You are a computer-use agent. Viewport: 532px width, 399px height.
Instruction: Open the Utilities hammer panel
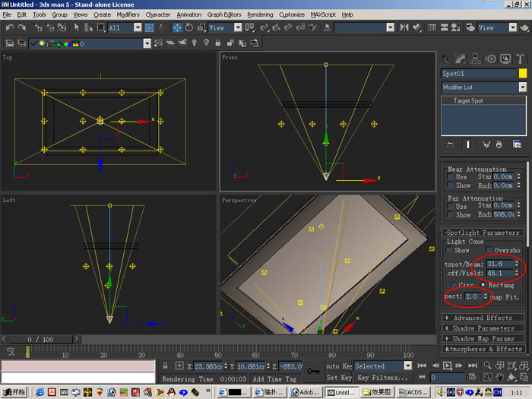click(521, 59)
